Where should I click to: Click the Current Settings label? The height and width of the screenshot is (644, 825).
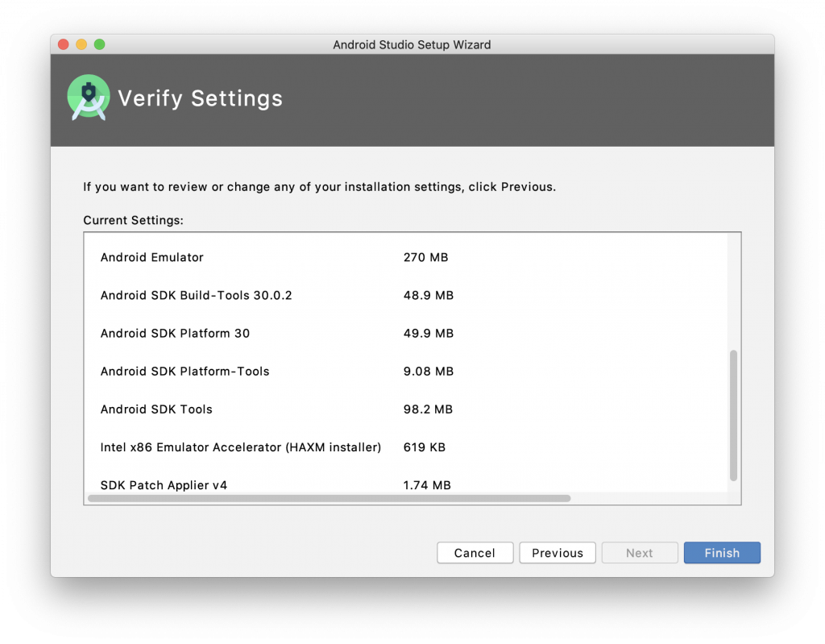pos(133,220)
